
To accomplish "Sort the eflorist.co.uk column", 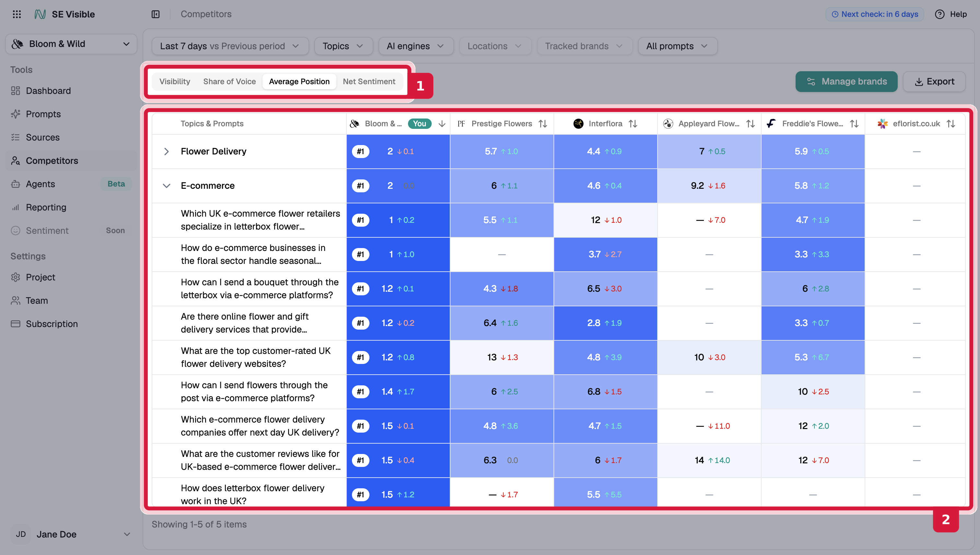I will click(951, 123).
